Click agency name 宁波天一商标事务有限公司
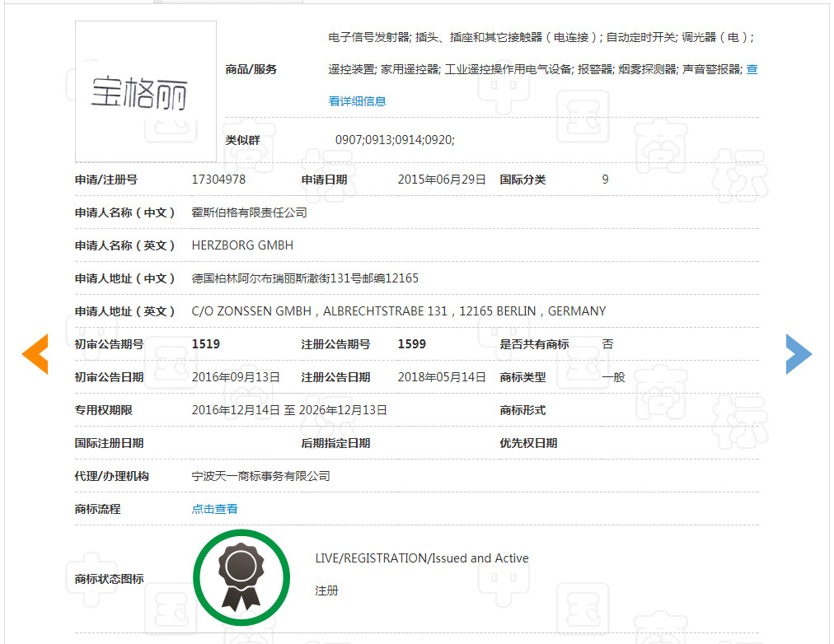Viewport: 834px width, 644px height. point(260,475)
